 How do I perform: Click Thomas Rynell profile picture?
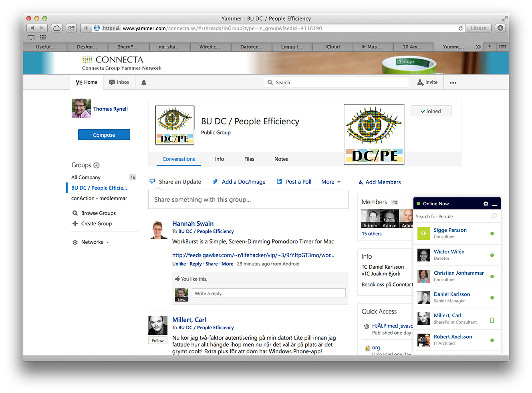tap(81, 108)
